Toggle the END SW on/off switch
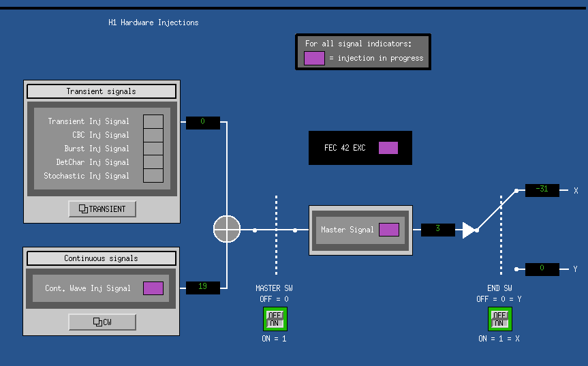588x366 pixels. click(499, 319)
